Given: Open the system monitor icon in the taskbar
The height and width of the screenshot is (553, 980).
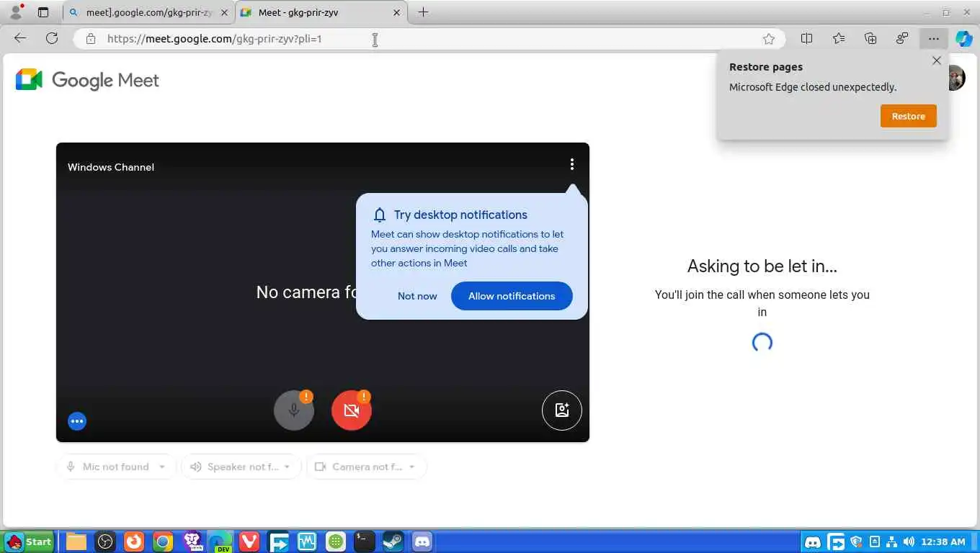Looking at the screenshot, I should (307, 541).
